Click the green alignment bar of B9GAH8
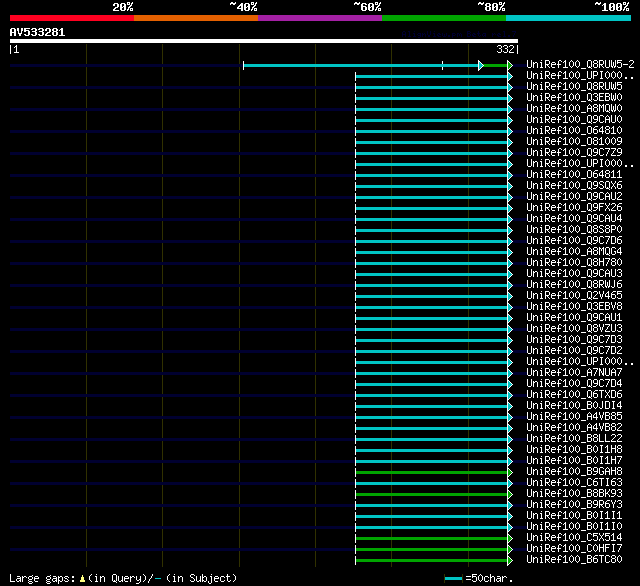This screenshot has width=640, height=586. pyautogui.click(x=432, y=473)
